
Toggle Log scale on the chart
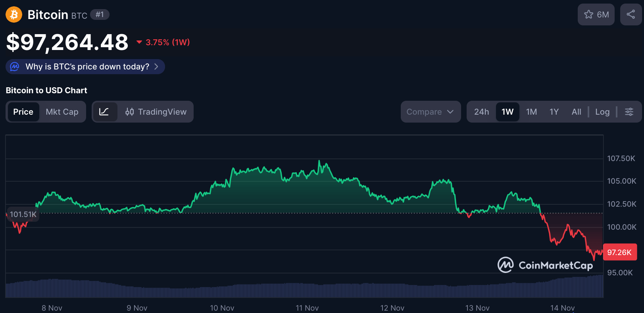pos(602,112)
